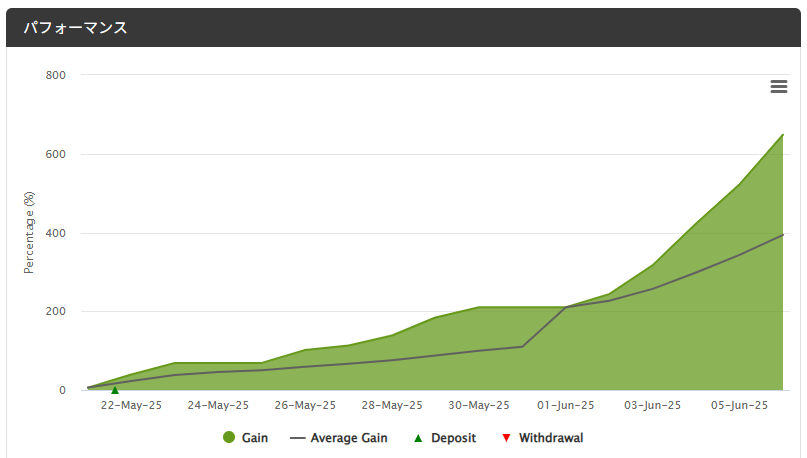
Task: Click the gray line Average Gain icon
Action: coord(297,438)
